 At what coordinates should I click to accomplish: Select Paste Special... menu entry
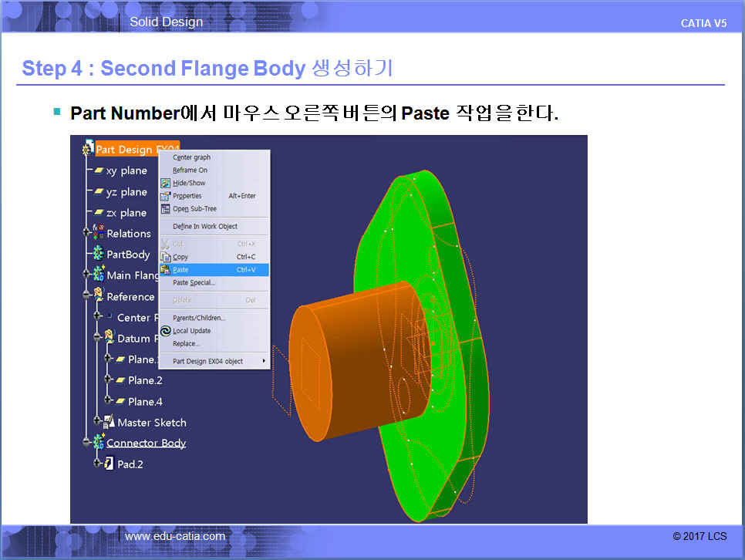pyautogui.click(x=194, y=283)
